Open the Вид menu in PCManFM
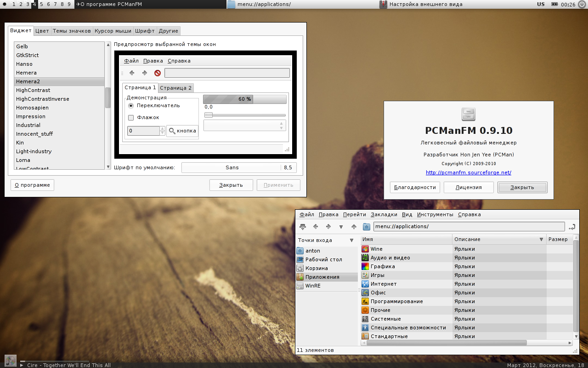The height and width of the screenshot is (368, 588). [407, 214]
